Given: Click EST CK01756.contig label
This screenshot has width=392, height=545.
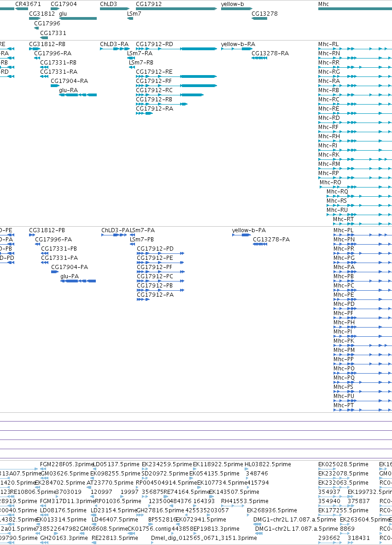Looking at the screenshot, I should click(x=149, y=529).
